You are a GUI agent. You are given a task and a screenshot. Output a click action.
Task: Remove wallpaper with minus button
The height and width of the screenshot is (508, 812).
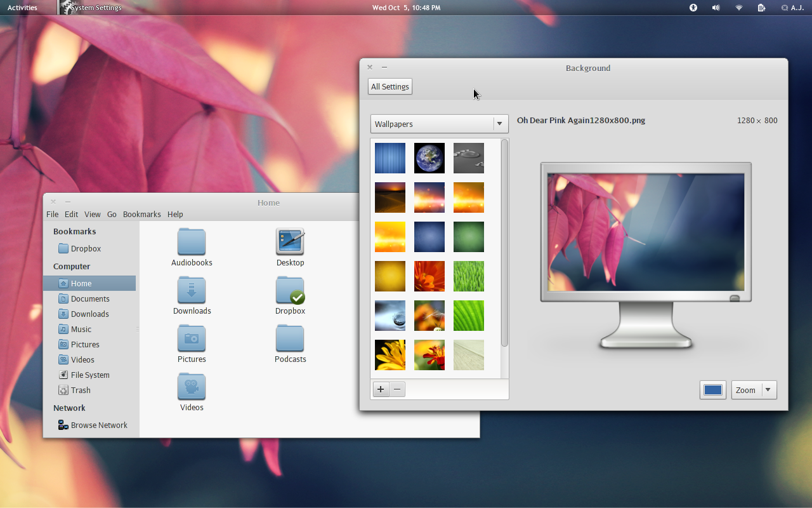[397, 389]
